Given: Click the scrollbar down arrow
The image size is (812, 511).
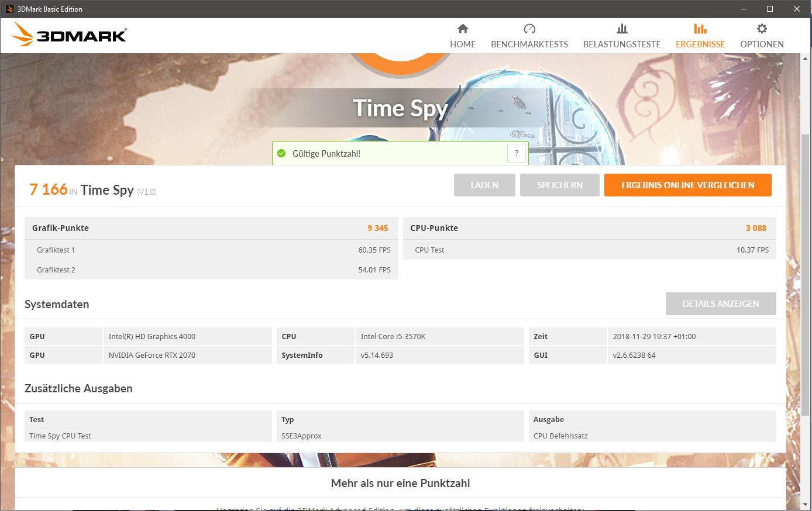Looking at the screenshot, I should point(806,504).
